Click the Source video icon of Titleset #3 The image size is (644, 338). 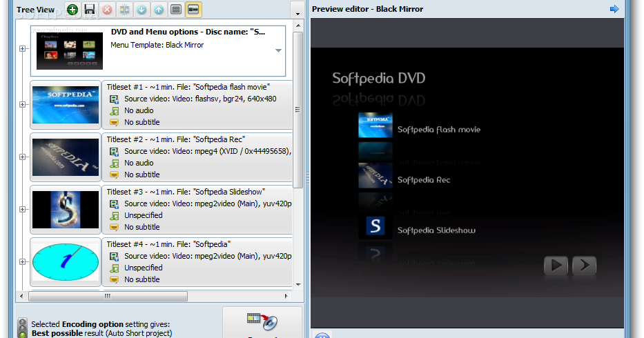click(x=114, y=203)
